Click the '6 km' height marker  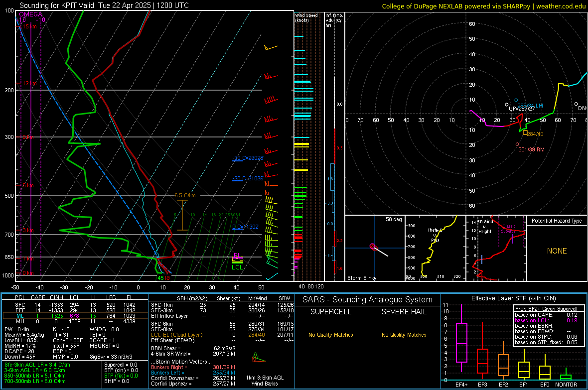[x=28, y=186]
